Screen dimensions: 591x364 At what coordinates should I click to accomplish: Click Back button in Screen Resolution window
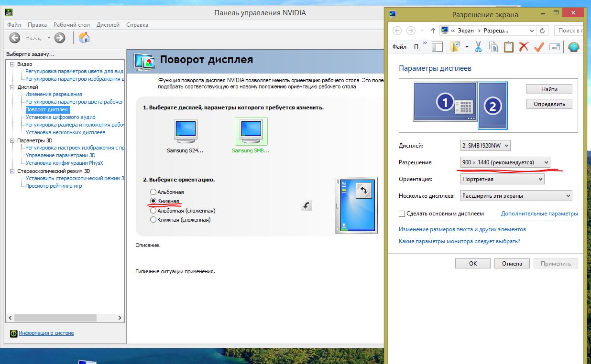point(397,31)
